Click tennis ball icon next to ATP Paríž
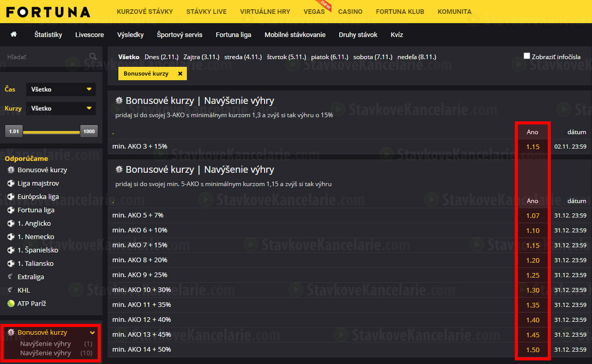Screen dimensions: 592x364 [11, 303]
